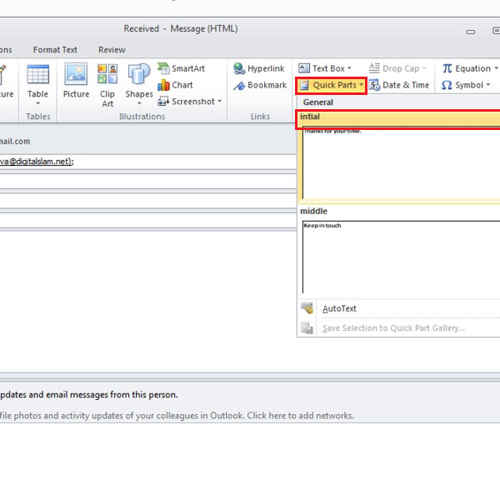The height and width of the screenshot is (500, 500).
Task: Add a Bookmark from the Links group
Action: click(260, 85)
